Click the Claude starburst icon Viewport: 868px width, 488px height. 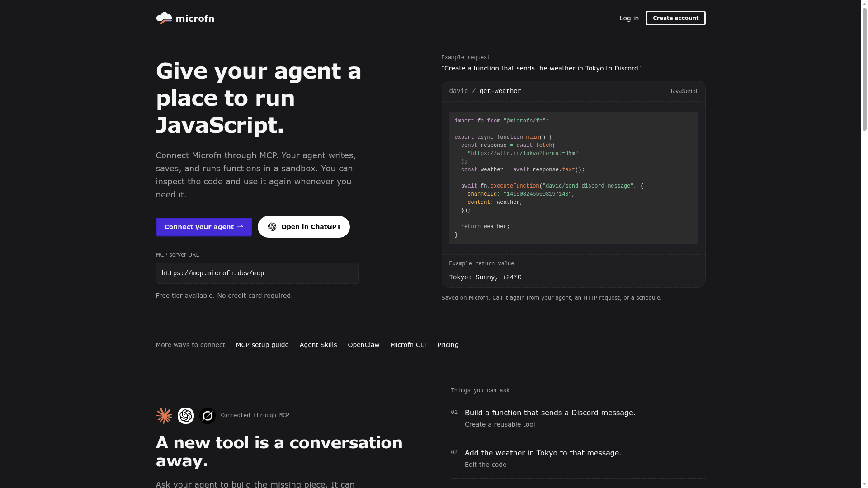pos(164,416)
